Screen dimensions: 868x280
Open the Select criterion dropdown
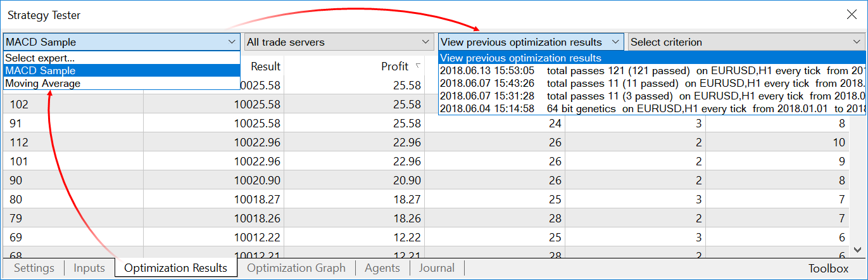coord(747,42)
